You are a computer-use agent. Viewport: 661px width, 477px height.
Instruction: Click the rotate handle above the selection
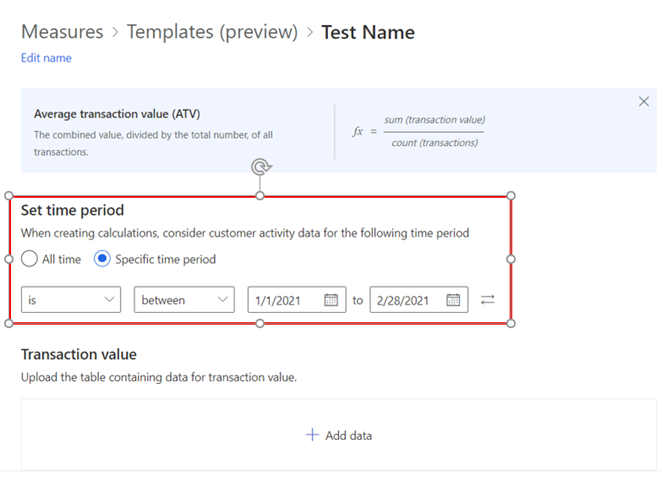pos(260,167)
